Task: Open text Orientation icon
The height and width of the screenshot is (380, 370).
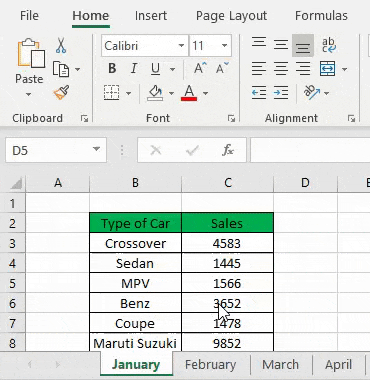Action: (x=312, y=92)
